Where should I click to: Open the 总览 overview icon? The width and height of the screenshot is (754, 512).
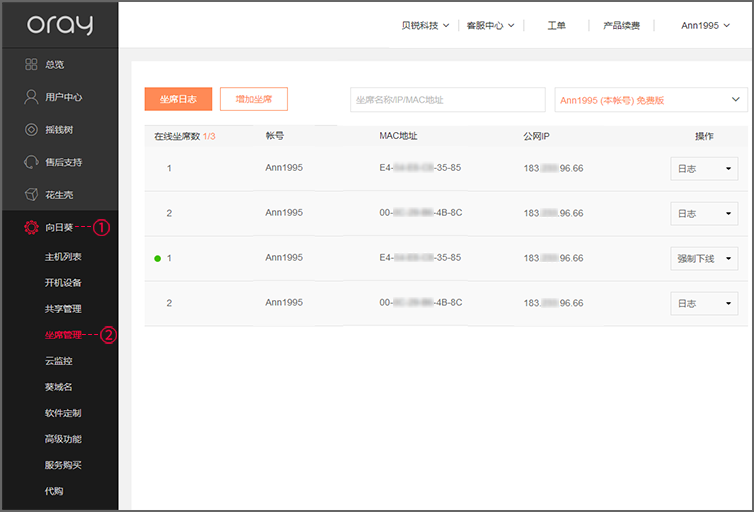tap(31, 64)
